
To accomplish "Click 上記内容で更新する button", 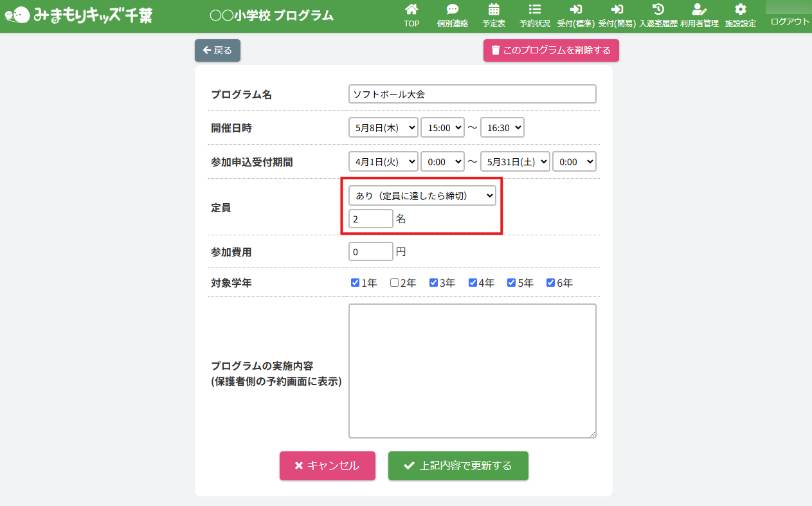I will (x=458, y=466).
